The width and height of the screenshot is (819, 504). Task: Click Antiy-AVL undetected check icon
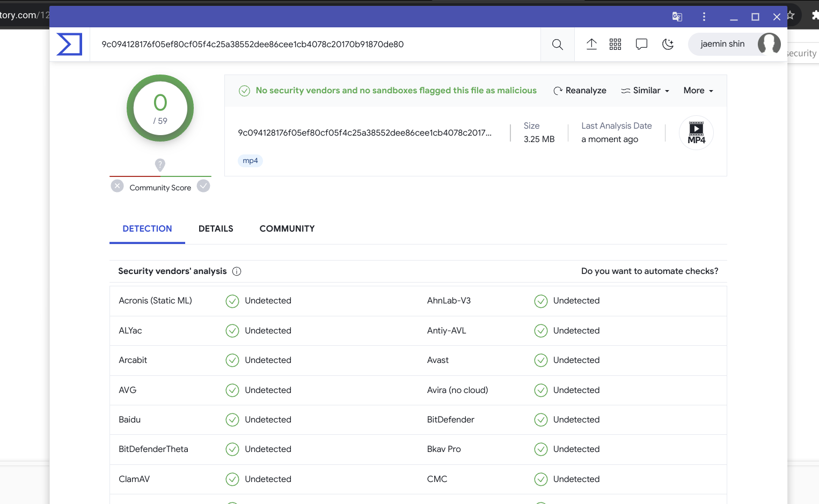pyautogui.click(x=541, y=331)
